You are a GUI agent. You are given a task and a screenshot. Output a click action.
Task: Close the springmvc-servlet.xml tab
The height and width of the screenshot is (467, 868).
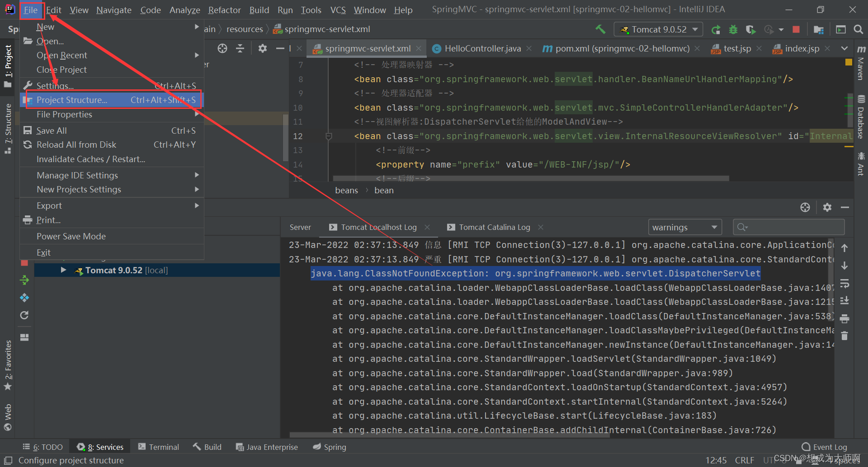pos(419,48)
